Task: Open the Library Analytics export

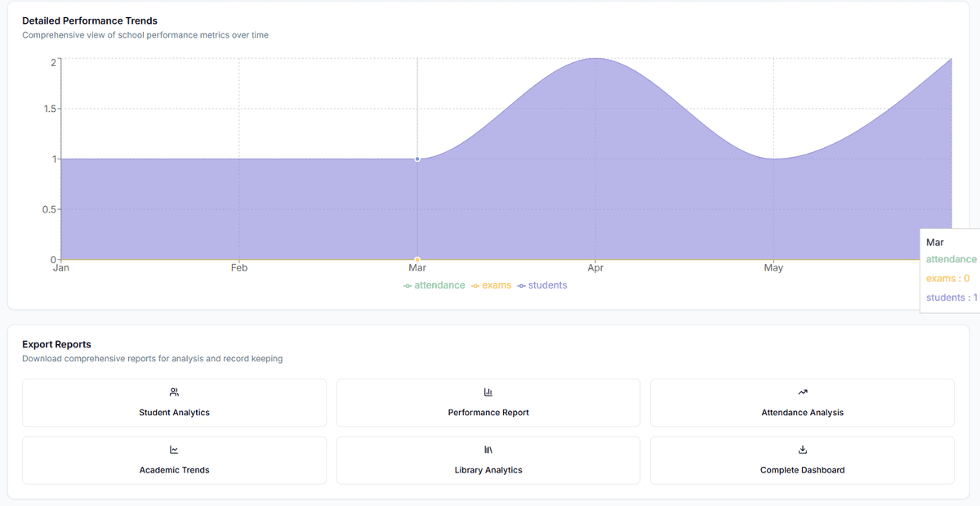Action: click(488, 459)
